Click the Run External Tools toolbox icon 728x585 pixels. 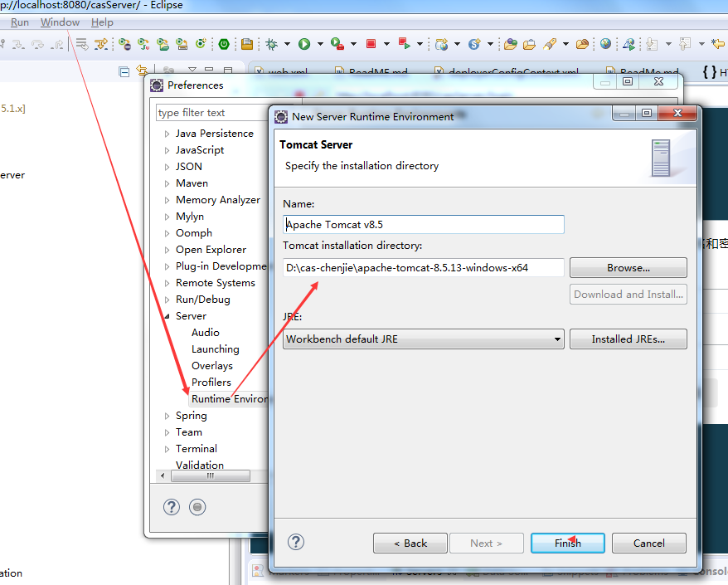pyautogui.click(x=337, y=44)
